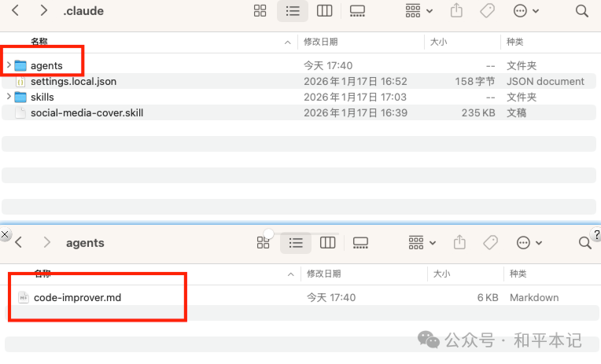Expand the agents folder disclosure arrow
601x364 pixels.
coord(9,65)
